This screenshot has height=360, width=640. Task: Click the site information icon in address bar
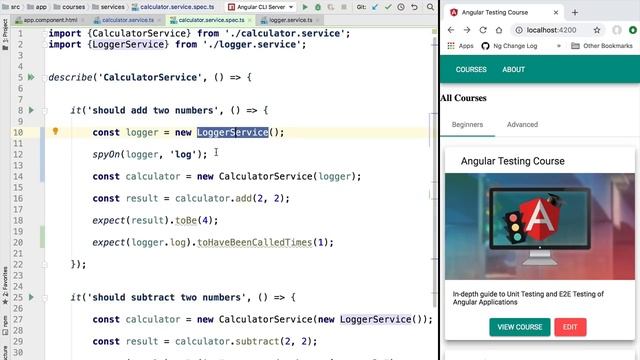[x=519, y=30]
